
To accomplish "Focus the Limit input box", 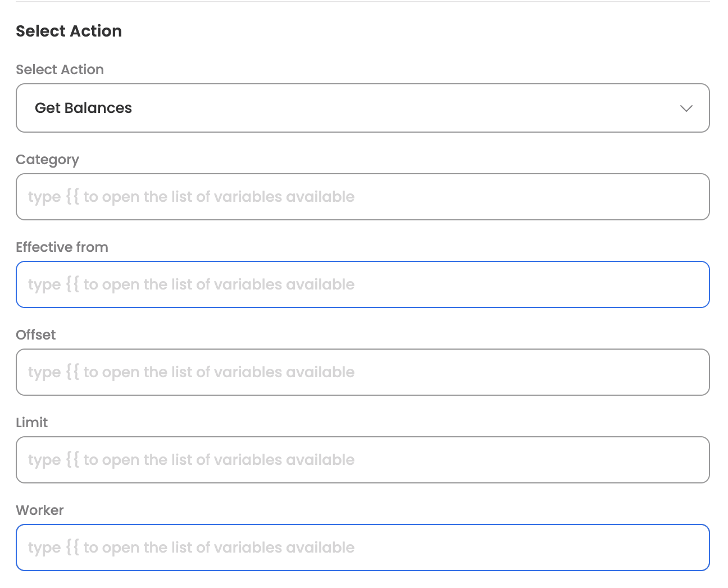I will click(x=506, y=460).
